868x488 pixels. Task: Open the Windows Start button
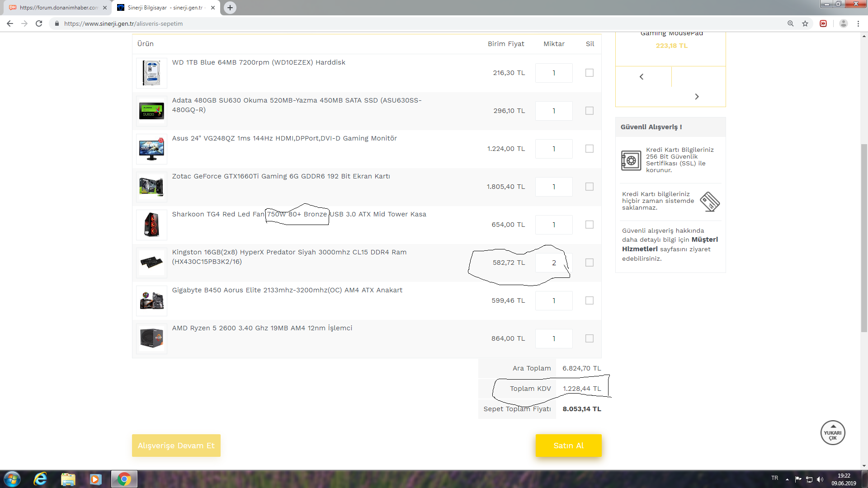[12, 479]
